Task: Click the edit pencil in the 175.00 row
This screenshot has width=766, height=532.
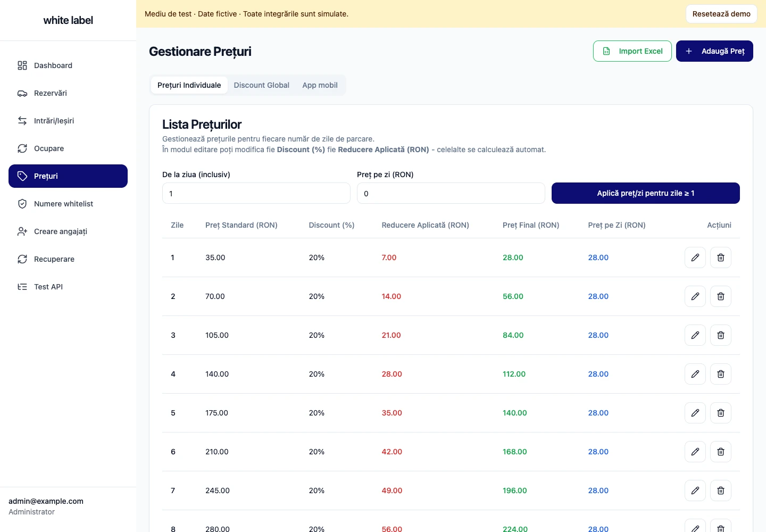Action: pyautogui.click(x=695, y=413)
